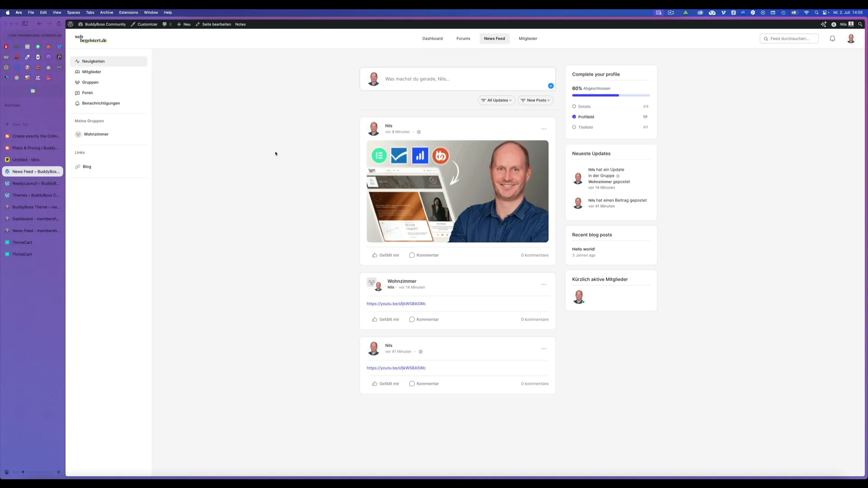Viewport: 868px width, 488px height.
Task: Open options menu for Wohnzimmer post
Action: coord(544,285)
